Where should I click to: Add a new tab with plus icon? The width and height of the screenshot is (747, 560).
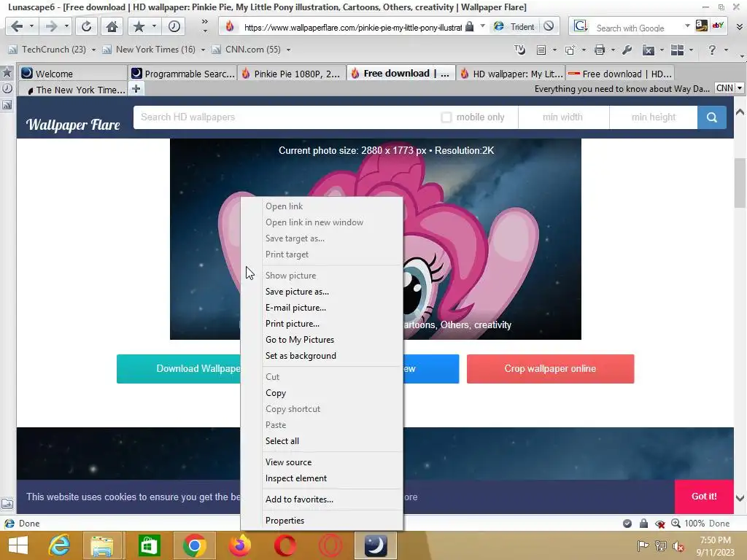(136, 88)
